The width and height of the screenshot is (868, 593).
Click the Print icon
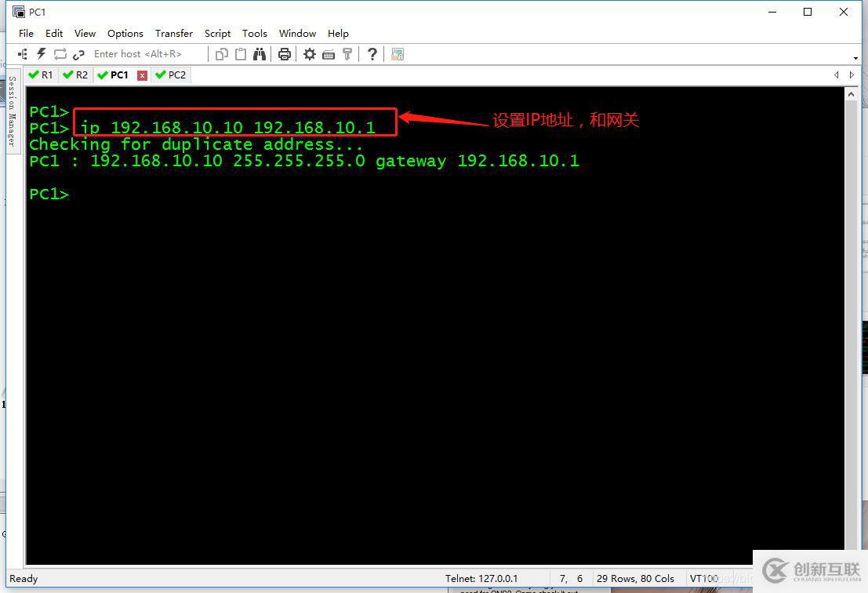pyautogui.click(x=285, y=53)
